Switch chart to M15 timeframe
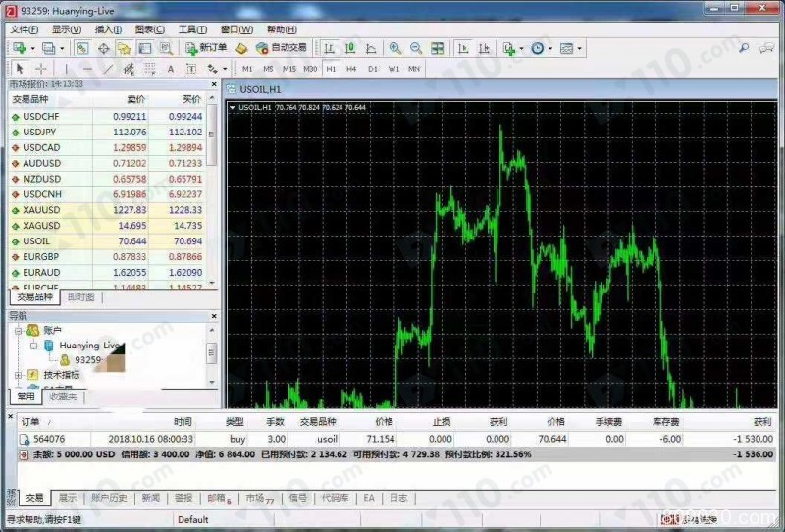 (288, 69)
